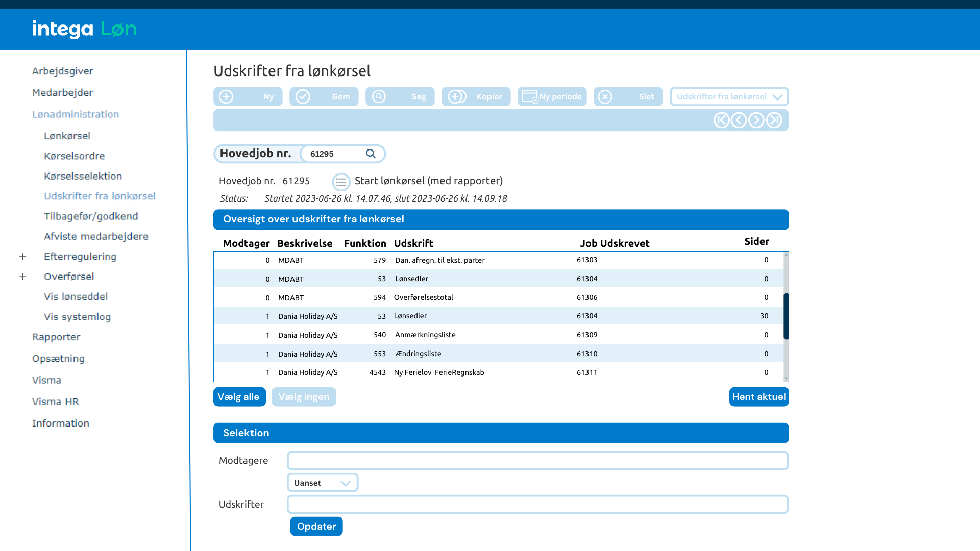
Task: Open Lønkørsel in sidebar menu
Action: pyautogui.click(x=67, y=136)
